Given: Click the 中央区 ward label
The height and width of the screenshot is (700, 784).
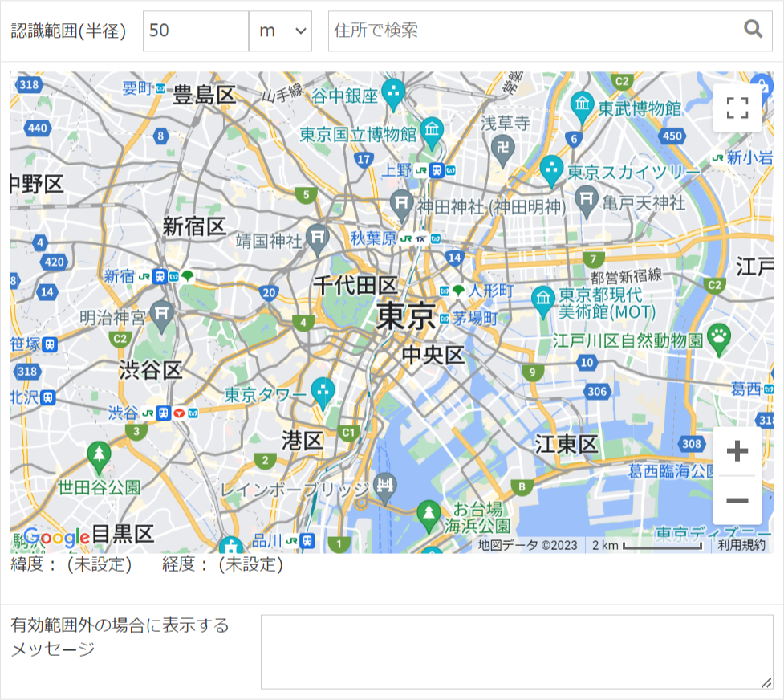Looking at the screenshot, I should point(433,355).
